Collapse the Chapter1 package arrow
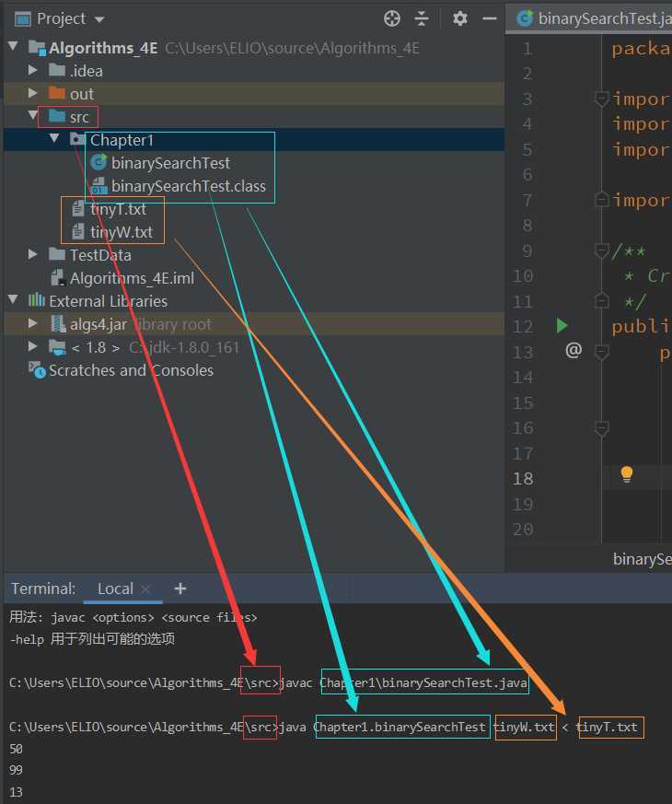 tap(54, 138)
